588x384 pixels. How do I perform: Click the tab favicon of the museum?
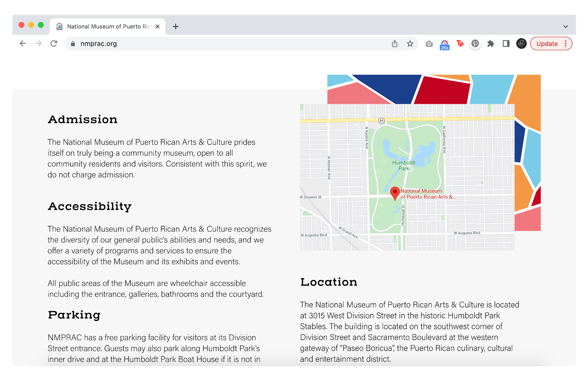60,27
